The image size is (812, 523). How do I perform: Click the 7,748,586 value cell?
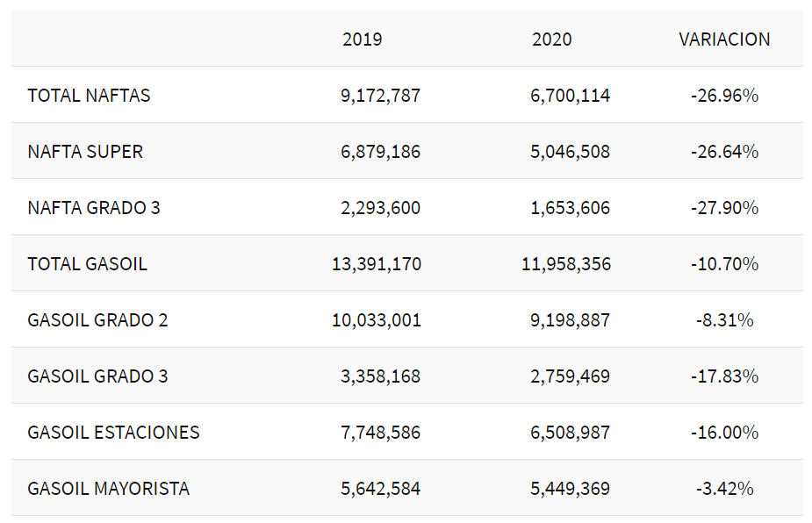[x=380, y=433]
